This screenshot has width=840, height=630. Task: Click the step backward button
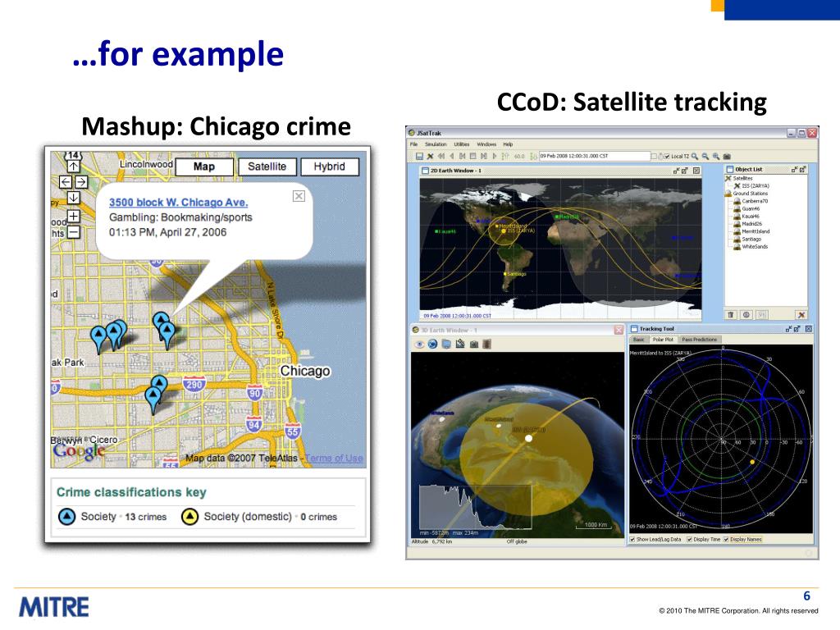click(x=463, y=157)
